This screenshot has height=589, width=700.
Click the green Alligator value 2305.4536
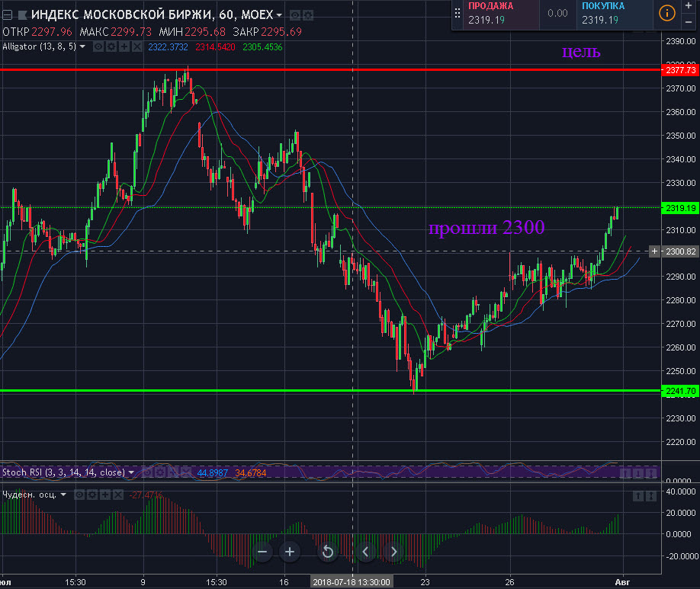tap(262, 46)
